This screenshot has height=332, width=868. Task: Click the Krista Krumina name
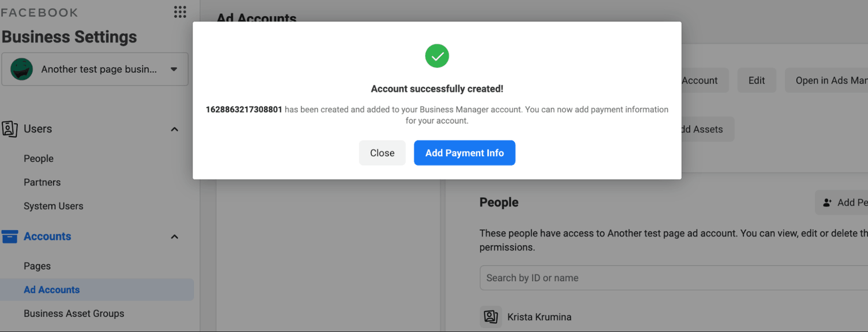[539, 317]
